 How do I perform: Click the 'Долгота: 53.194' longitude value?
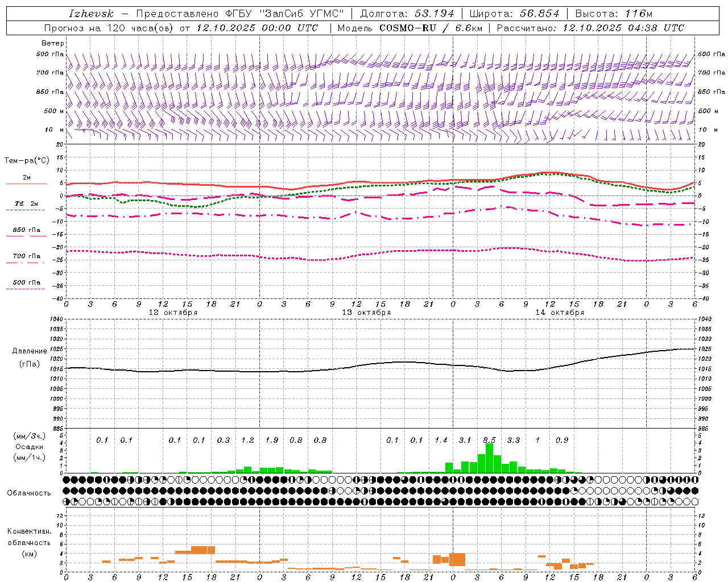click(x=407, y=14)
